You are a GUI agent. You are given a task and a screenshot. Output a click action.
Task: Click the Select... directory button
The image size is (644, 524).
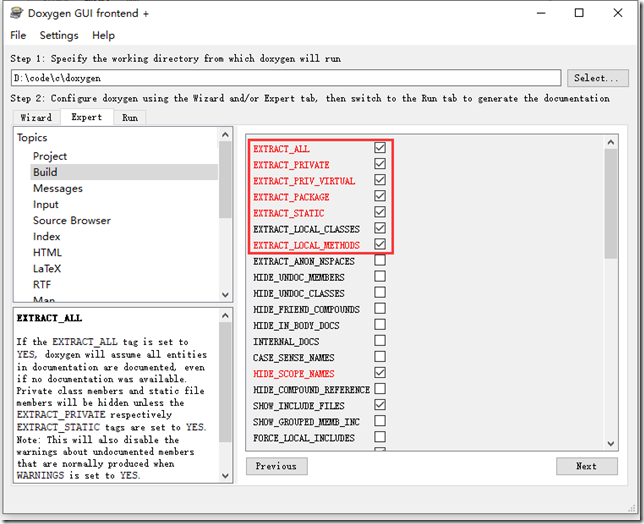pyautogui.click(x=598, y=78)
